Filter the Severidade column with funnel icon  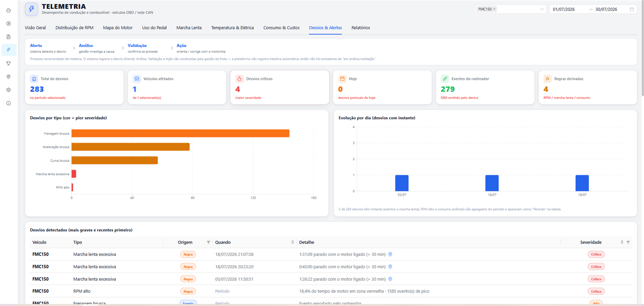[628, 242]
